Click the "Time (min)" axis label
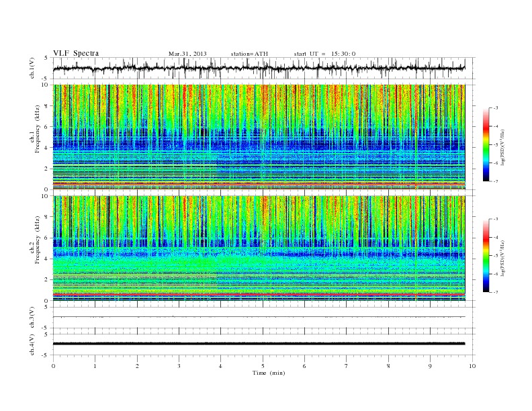The width and height of the screenshot is (532, 411). point(269,373)
